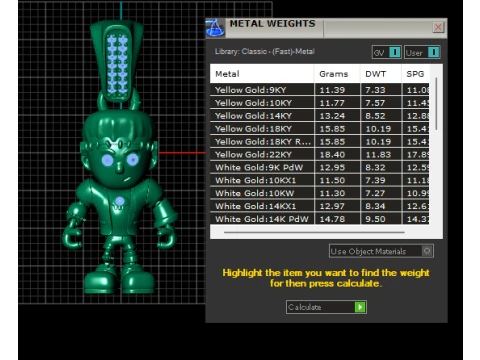Screen dimensions: 480x360
Task: Click the 7.33 DWT value
Action: pyautogui.click(x=375, y=90)
